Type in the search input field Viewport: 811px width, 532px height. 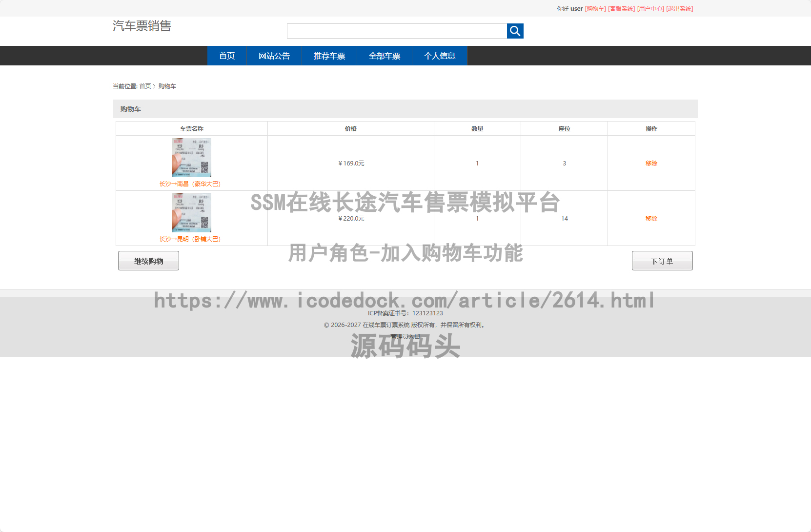point(397,31)
